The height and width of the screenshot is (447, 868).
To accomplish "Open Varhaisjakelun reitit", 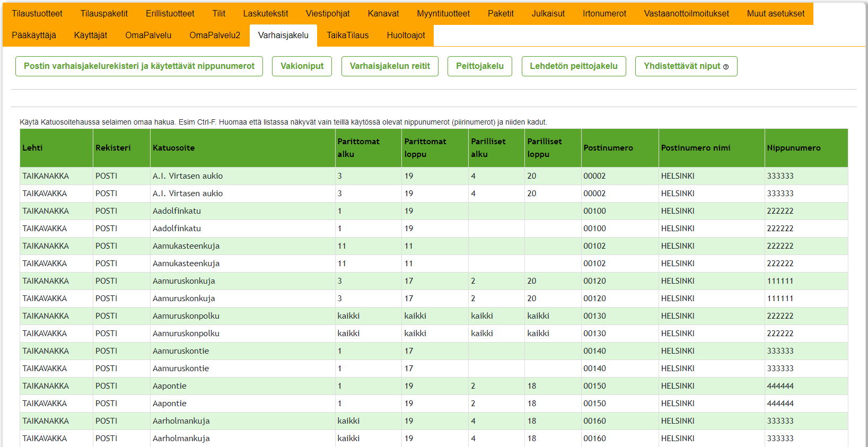I will [x=390, y=66].
